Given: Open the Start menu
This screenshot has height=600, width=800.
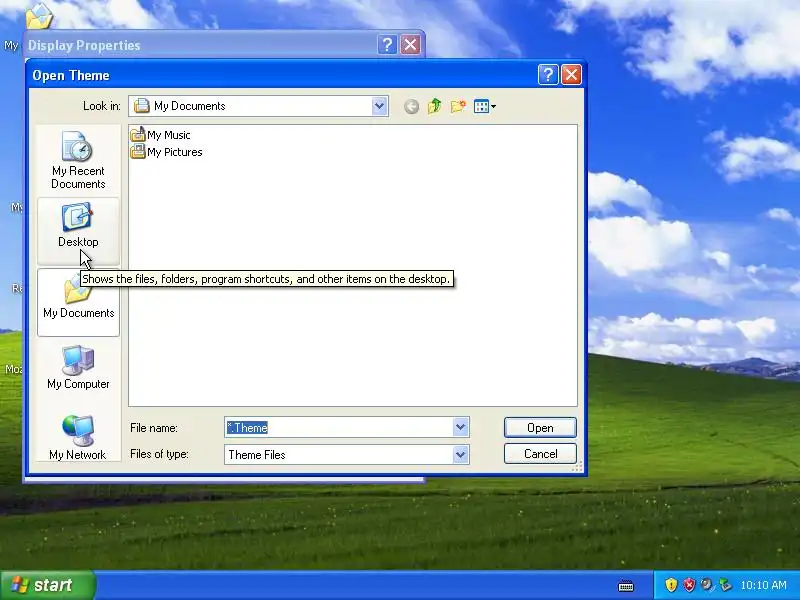Looking at the screenshot, I should tap(48, 585).
